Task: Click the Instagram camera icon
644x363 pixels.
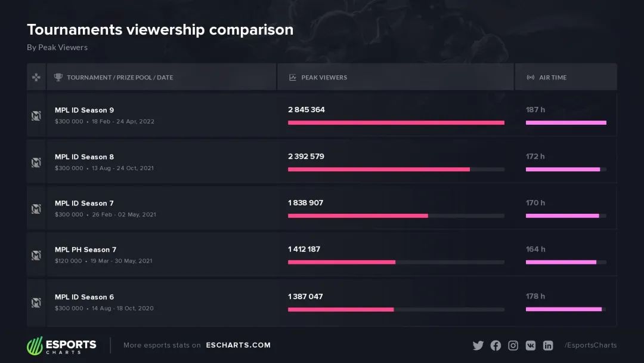Action: pyautogui.click(x=513, y=345)
